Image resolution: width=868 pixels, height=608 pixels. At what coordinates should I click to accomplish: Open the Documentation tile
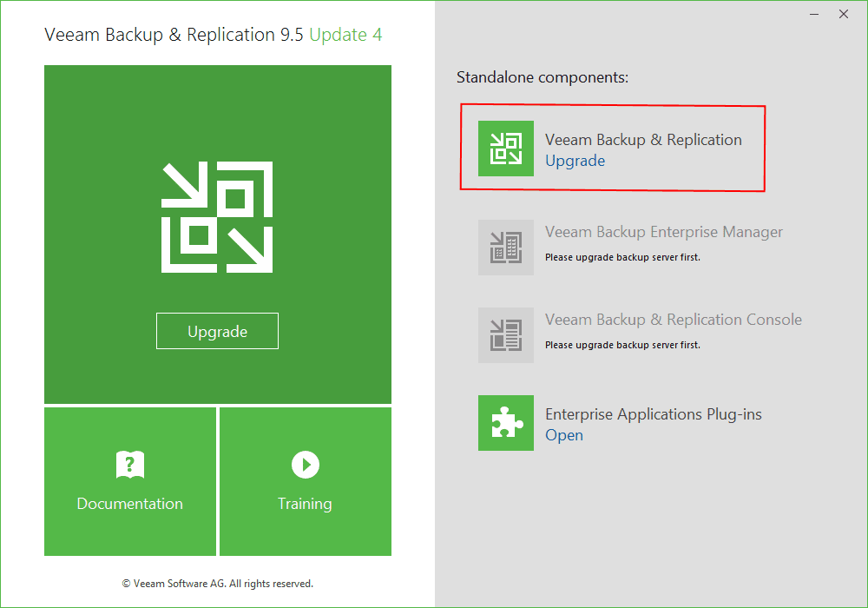(x=129, y=481)
